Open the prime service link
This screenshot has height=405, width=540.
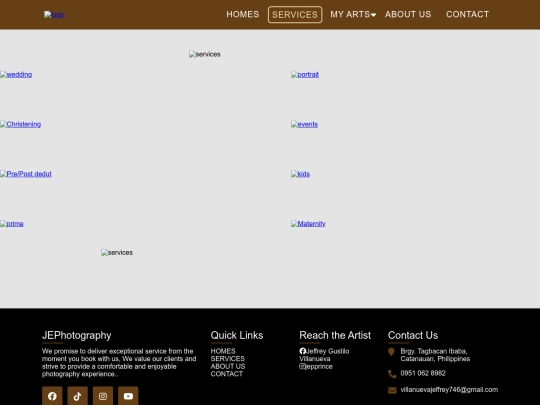(x=12, y=224)
